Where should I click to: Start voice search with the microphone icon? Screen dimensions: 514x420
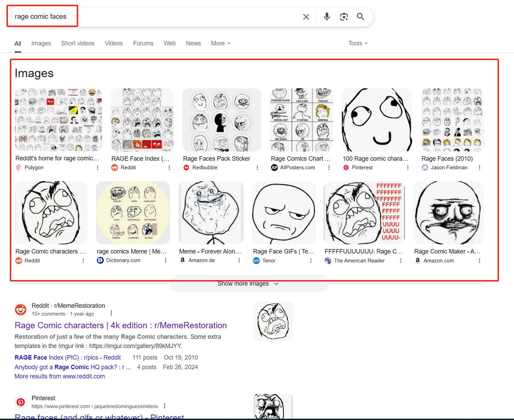pyautogui.click(x=327, y=17)
